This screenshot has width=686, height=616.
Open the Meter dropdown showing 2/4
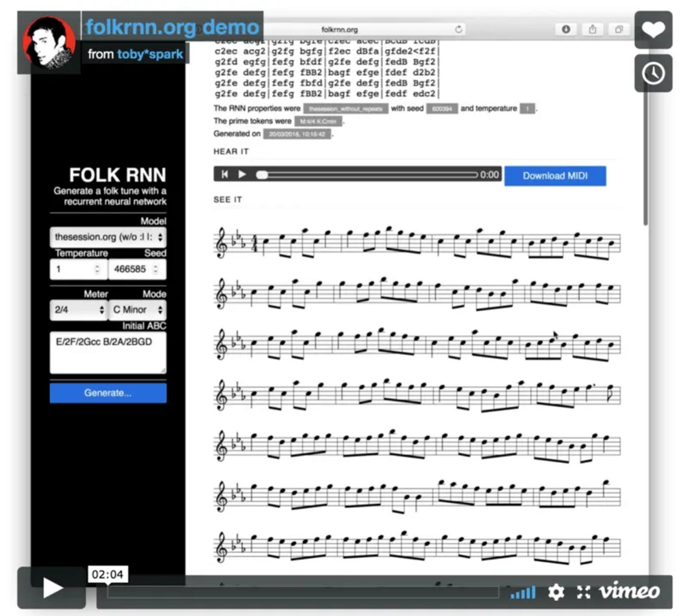(79, 309)
